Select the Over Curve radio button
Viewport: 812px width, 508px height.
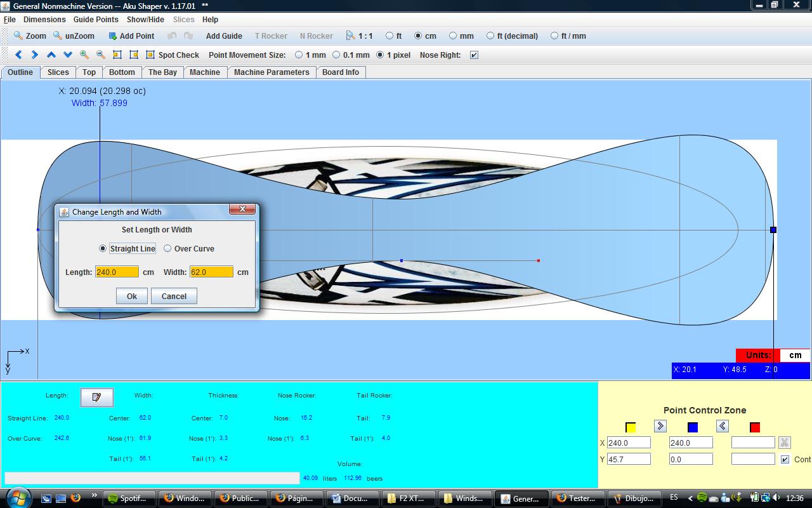pos(167,248)
